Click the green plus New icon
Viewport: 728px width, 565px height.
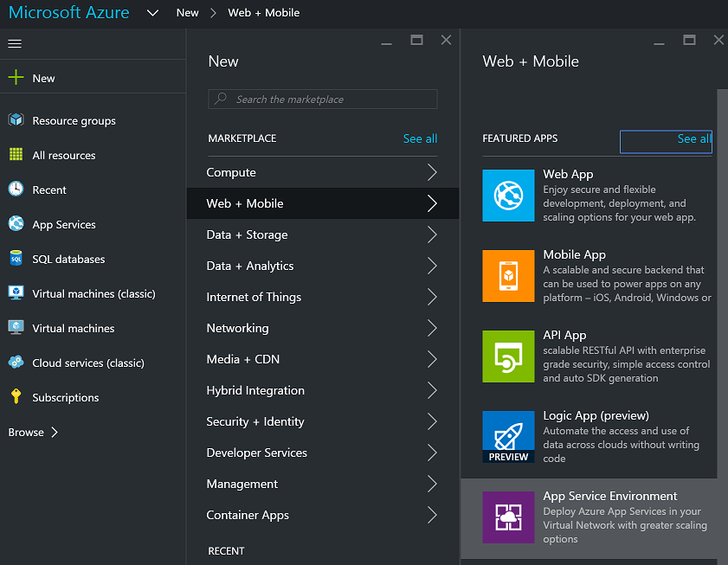pos(16,78)
